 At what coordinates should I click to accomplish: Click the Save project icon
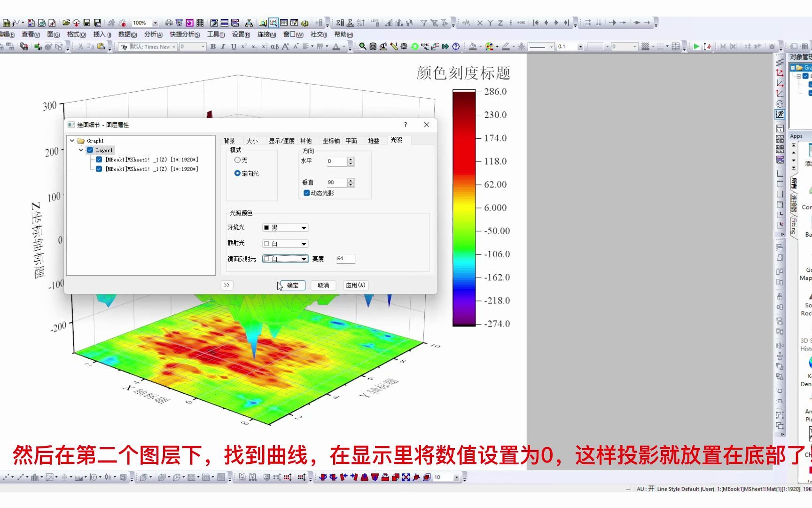pyautogui.click(x=87, y=22)
